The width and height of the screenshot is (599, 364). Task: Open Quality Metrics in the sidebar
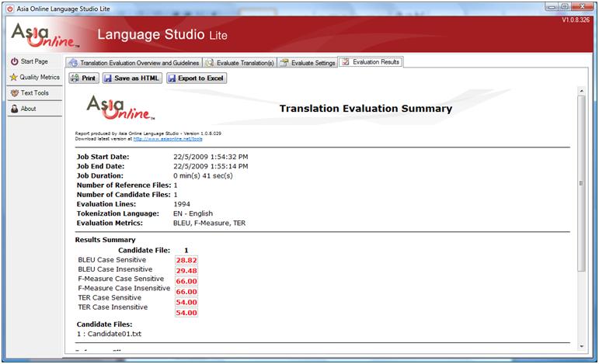tap(34, 77)
